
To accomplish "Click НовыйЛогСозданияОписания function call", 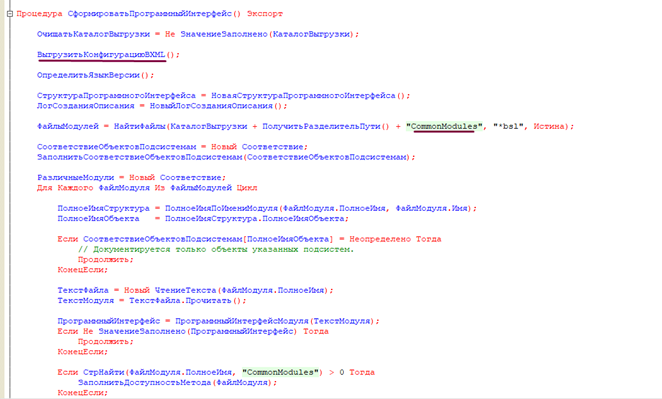I will [212, 106].
